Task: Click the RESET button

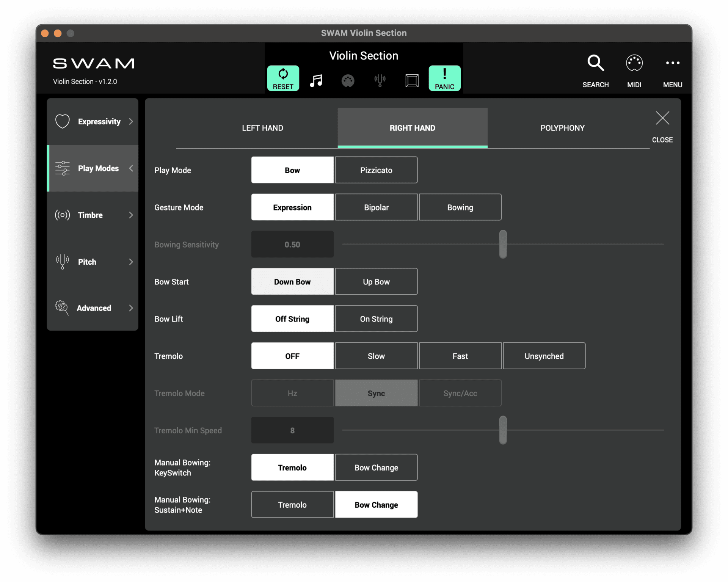Action: 283,78
